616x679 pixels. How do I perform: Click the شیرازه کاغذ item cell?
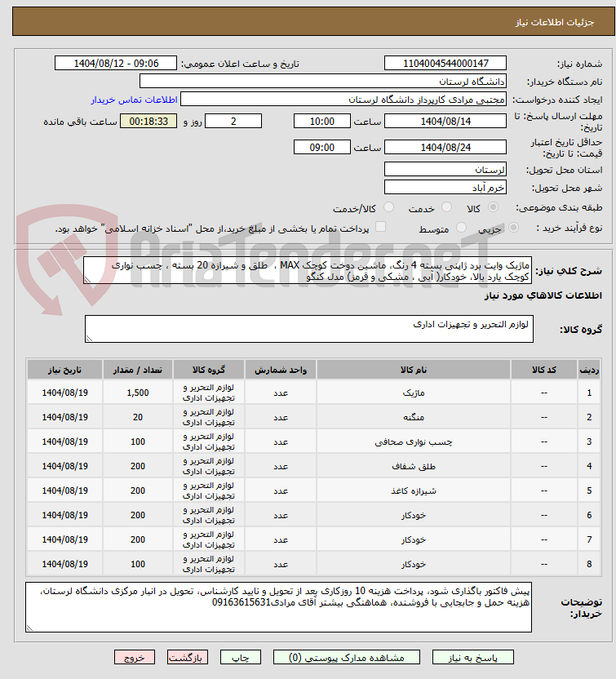[x=414, y=490]
